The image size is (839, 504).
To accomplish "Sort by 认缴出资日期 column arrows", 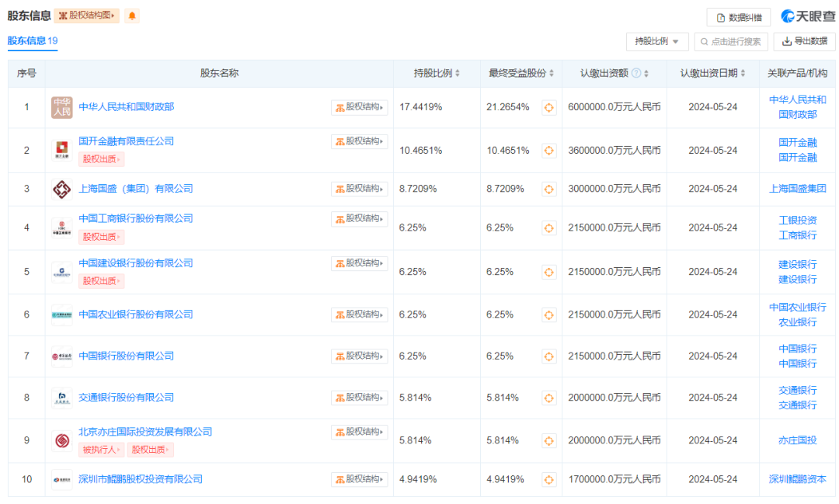I will coord(743,73).
